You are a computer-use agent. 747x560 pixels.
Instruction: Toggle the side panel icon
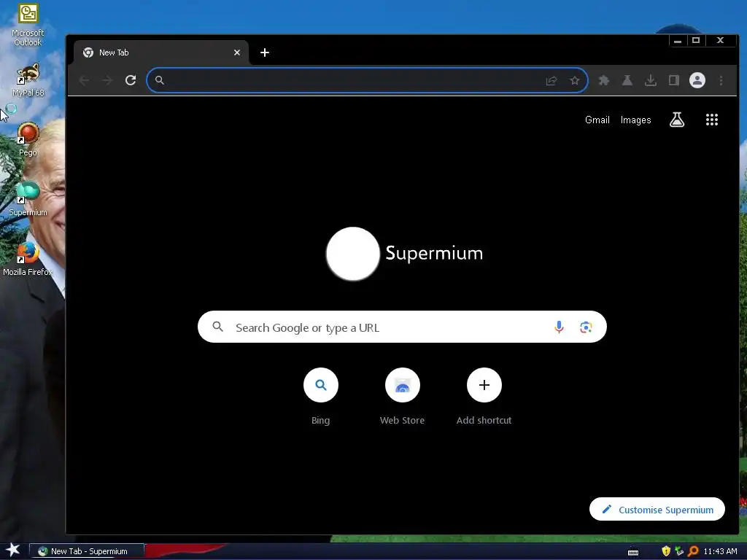point(673,80)
